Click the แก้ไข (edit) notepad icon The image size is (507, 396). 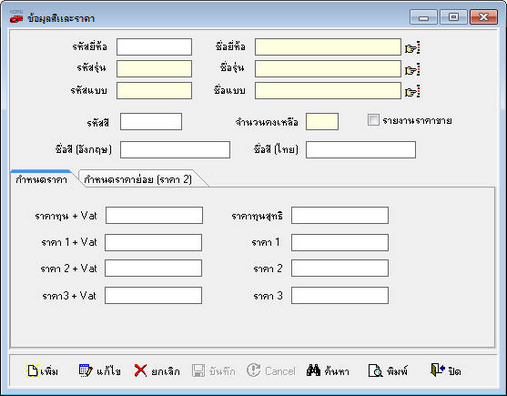85,370
